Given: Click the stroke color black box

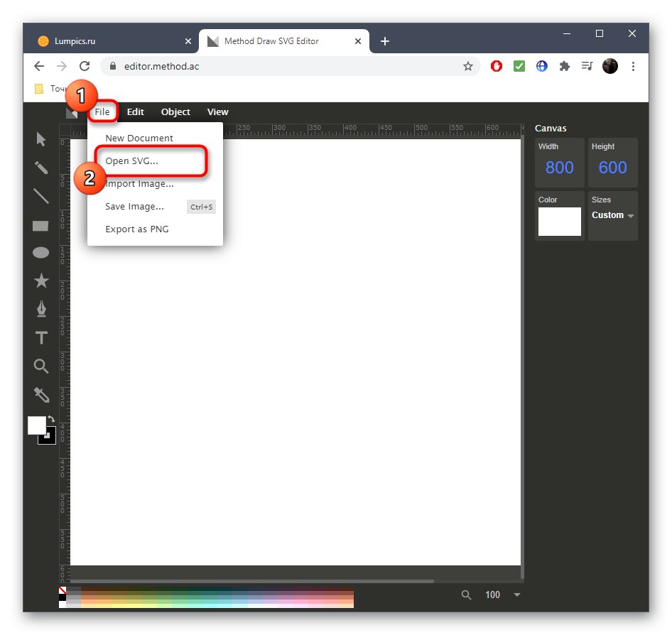Looking at the screenshot, I should (x=50, y=438).
